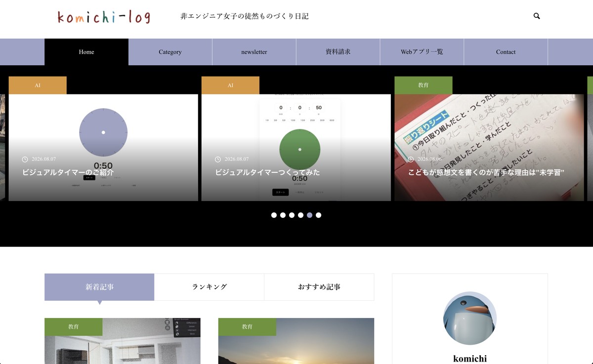Jump to the third carousel slide dot
Image resolution: width=593 pixels, height=364 pixels.
click(292, 215)
